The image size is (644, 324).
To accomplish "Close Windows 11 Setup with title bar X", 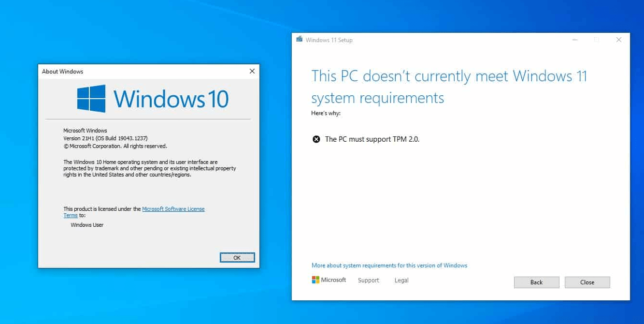I will point(618,40).
